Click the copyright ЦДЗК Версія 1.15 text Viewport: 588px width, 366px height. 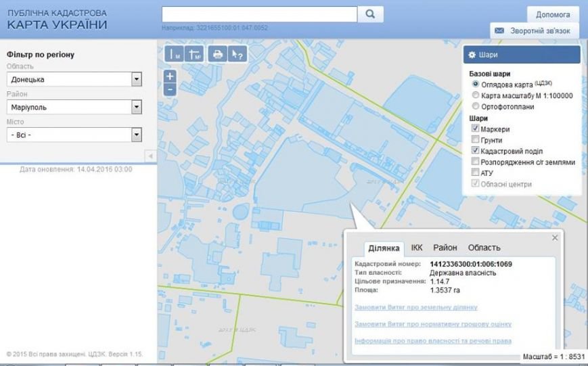pyautogui.click(x=75, y=354)
